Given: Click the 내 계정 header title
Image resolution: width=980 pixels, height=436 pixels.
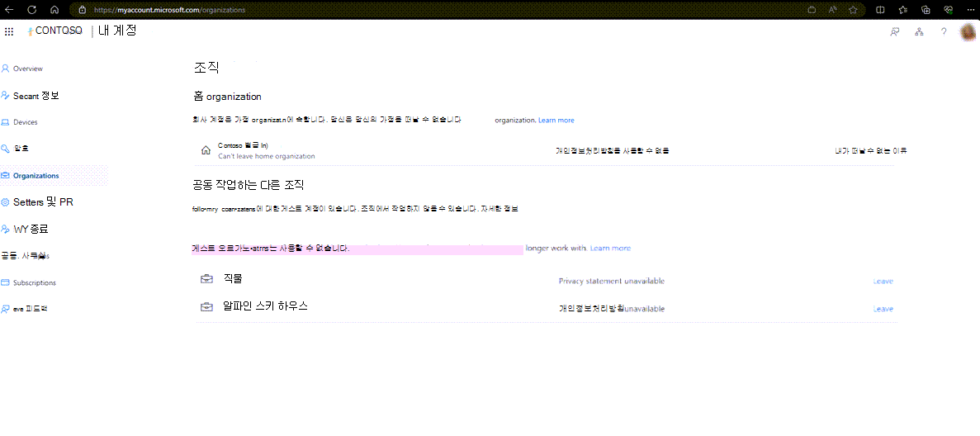Looking at the screenshot, I should click(x=117, y=31).
